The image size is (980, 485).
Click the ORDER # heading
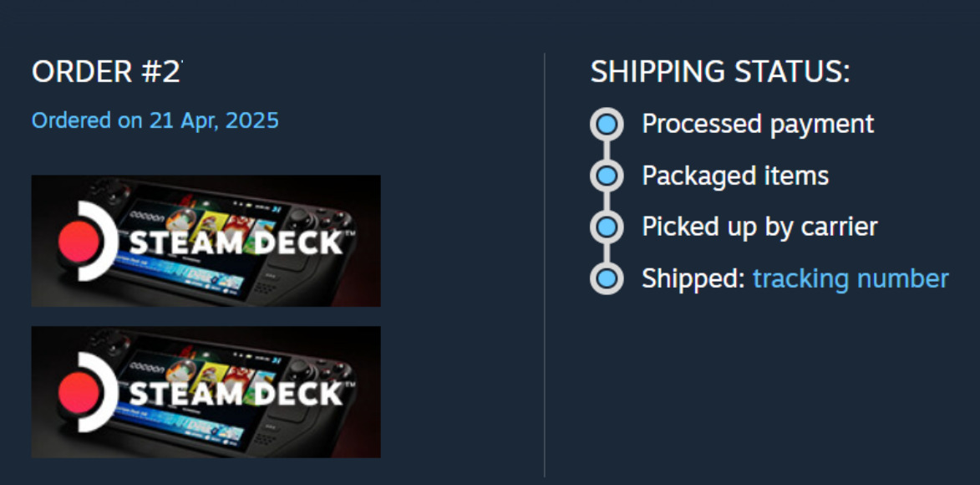tap(106, 73)
